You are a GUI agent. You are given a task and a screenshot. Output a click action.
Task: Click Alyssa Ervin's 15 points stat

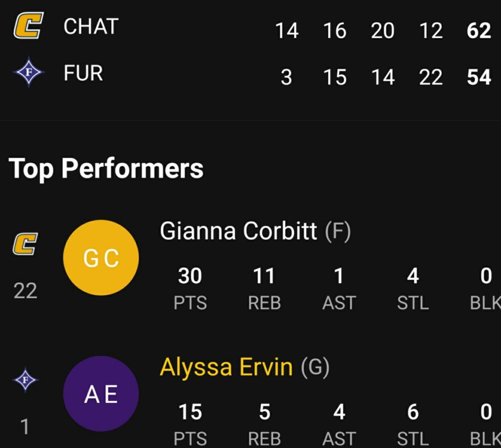(x=190, y=412)
